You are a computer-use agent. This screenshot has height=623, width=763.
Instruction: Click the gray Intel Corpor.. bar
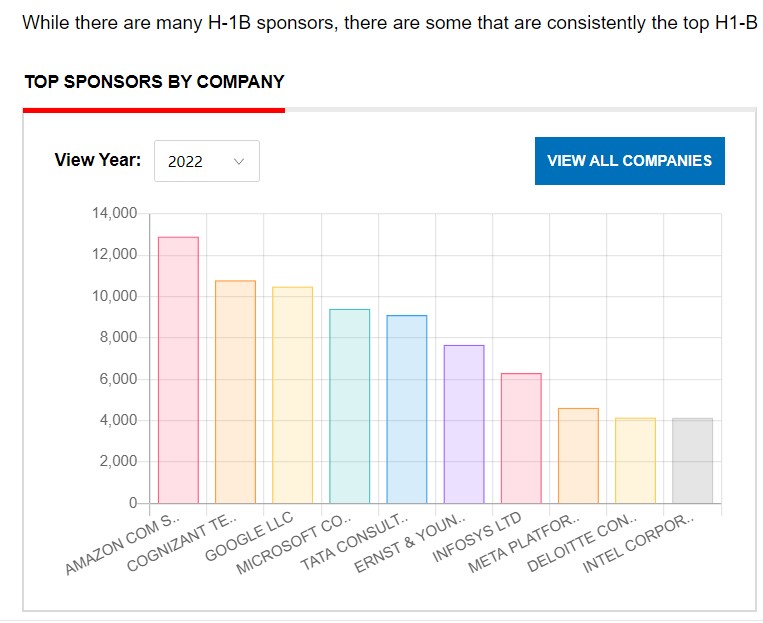692,460
